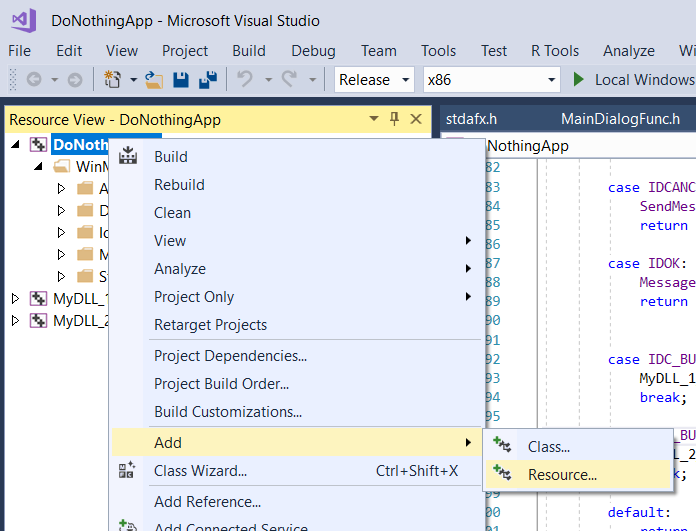Click the Save toolbar icon
The height and width of the screenshot is (531, 696).
181,80
